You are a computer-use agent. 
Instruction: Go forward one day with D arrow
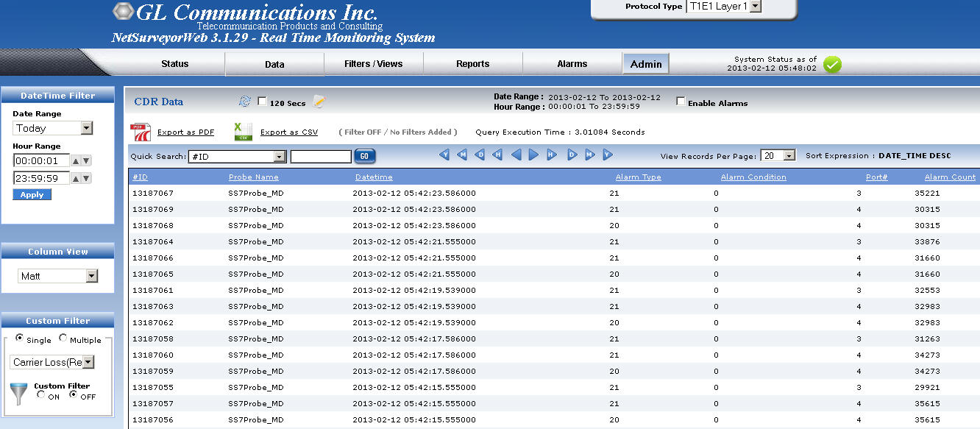[x=572, y=155]
